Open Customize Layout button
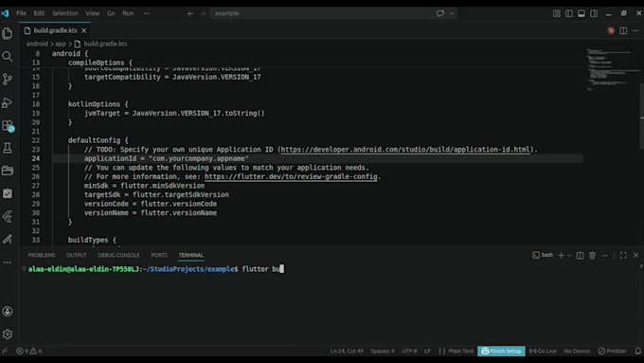 pyautogui.click(x=557, y=13)
